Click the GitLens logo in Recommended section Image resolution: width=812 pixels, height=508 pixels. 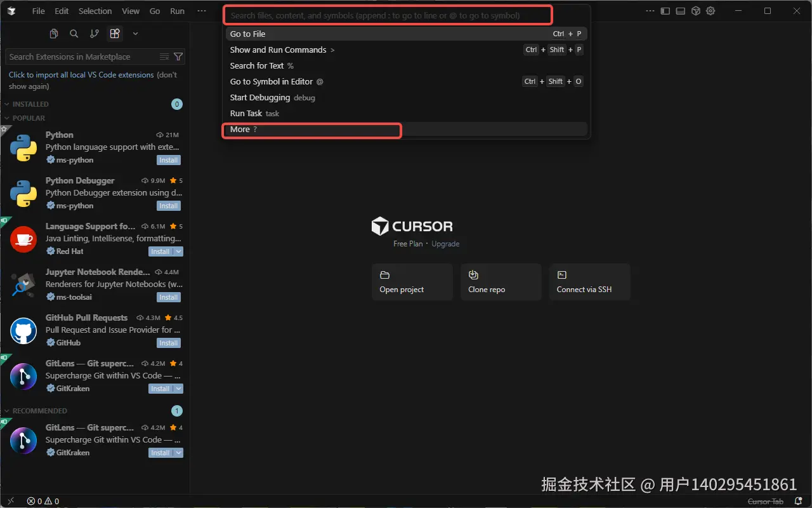[x=23, y=440]
